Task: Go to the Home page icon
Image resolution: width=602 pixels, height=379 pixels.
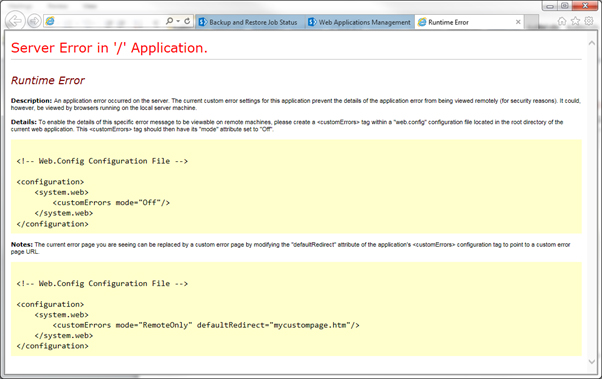Action: pos(562,22)
